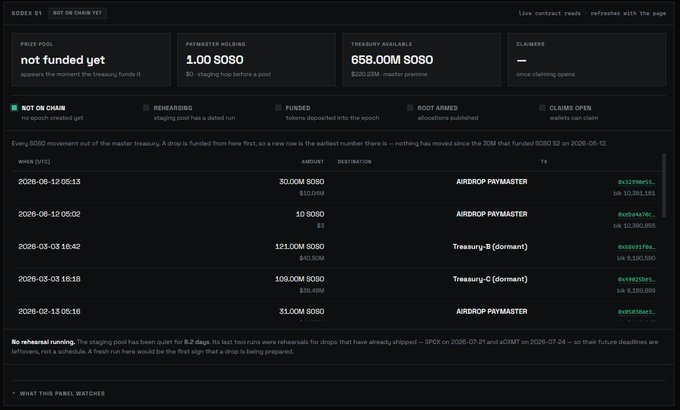The height and width of the screenshot is (410, 680).
Task: Click 'Treasury-B (dormant)' destination
Action: (490, 247)
